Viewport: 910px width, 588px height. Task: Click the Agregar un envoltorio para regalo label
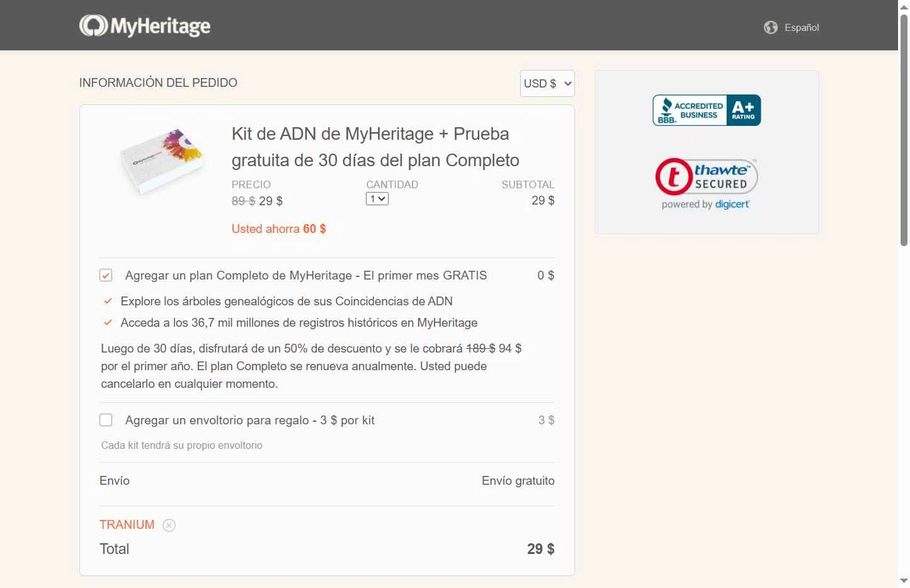[250, 421]
